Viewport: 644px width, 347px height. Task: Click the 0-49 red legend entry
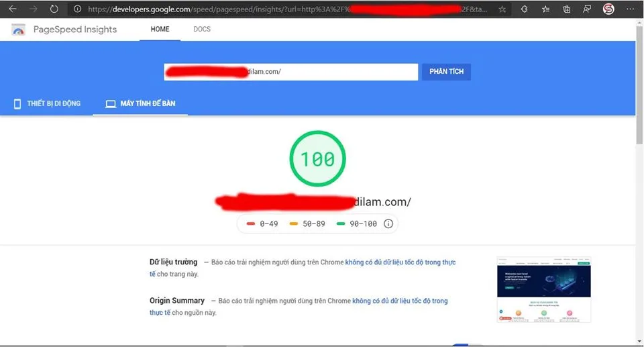pos(262,224)
